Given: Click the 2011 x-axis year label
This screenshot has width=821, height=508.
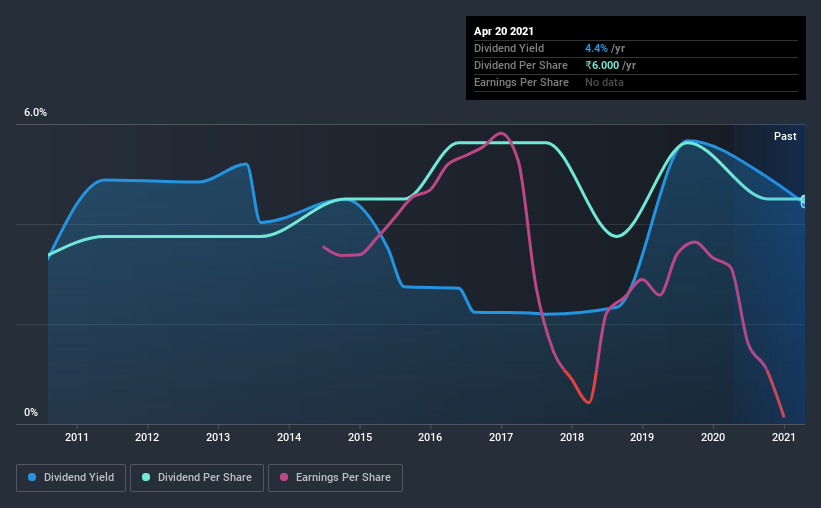Looking at the screenshot, I should coord(76,437).
